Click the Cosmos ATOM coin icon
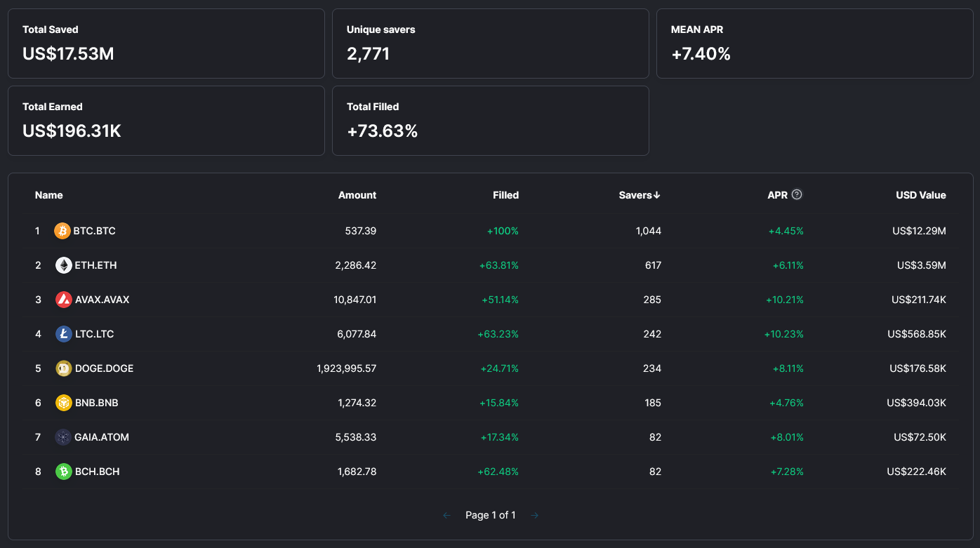Viewport: 980px width, 548px height. (x=63, y=437)
